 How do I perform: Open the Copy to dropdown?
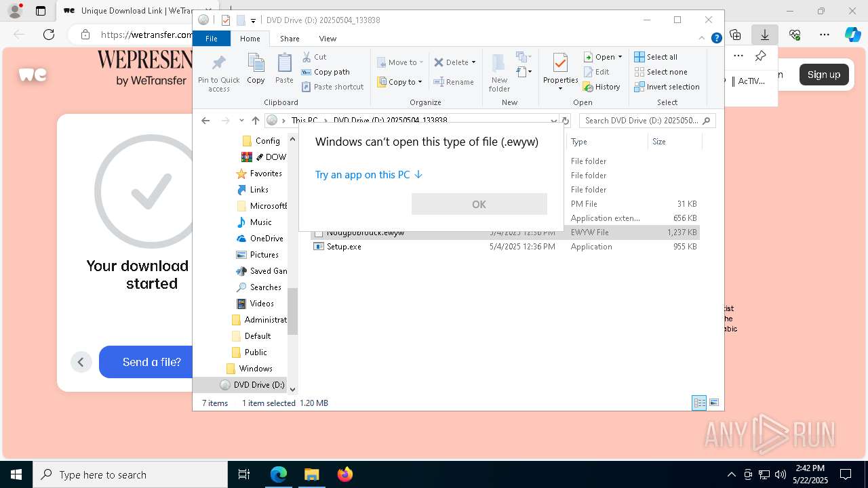tap(400, 82)
